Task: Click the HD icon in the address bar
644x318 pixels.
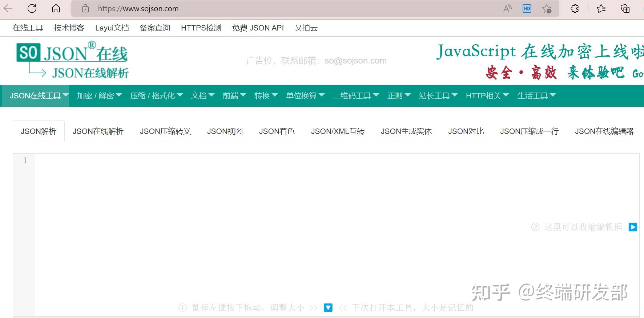Action: [x=527, y=9]
